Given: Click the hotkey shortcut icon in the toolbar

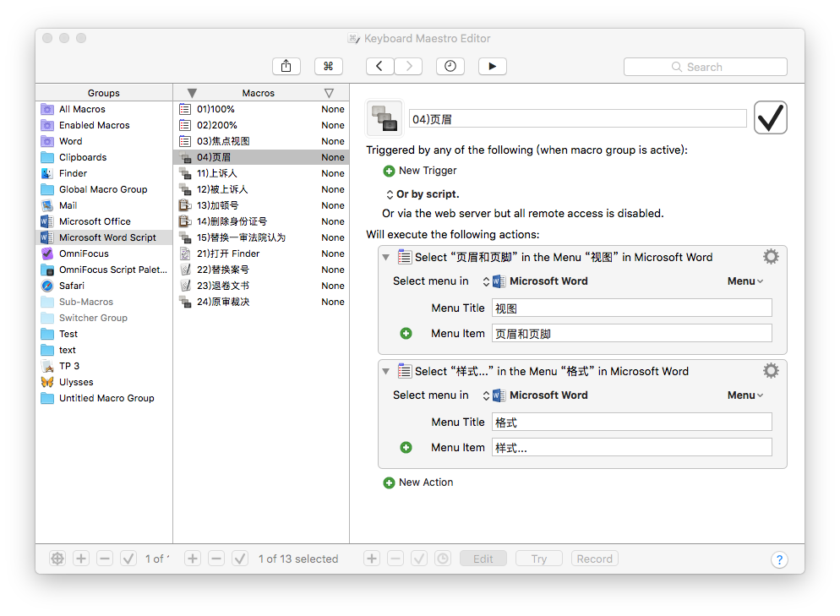Looking at the screenshot, I should [328, 66].
